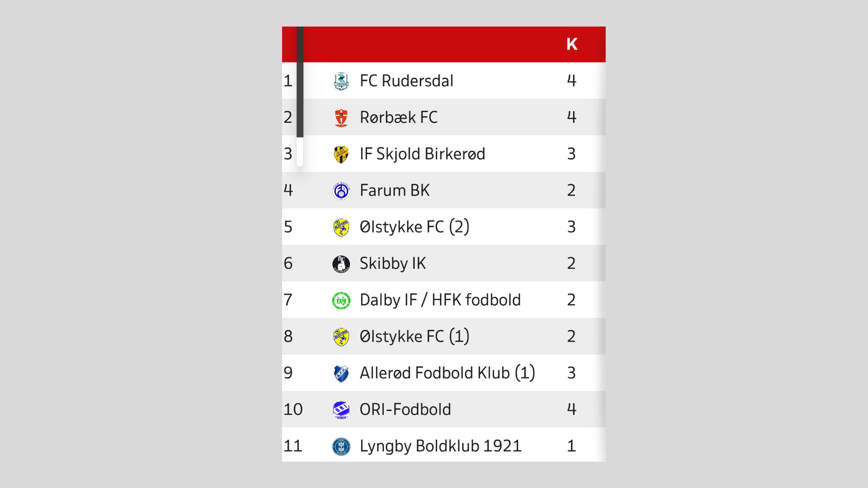
Task: Click the K value 4 for Rørbæk FC
Action: tap(571, 117)
